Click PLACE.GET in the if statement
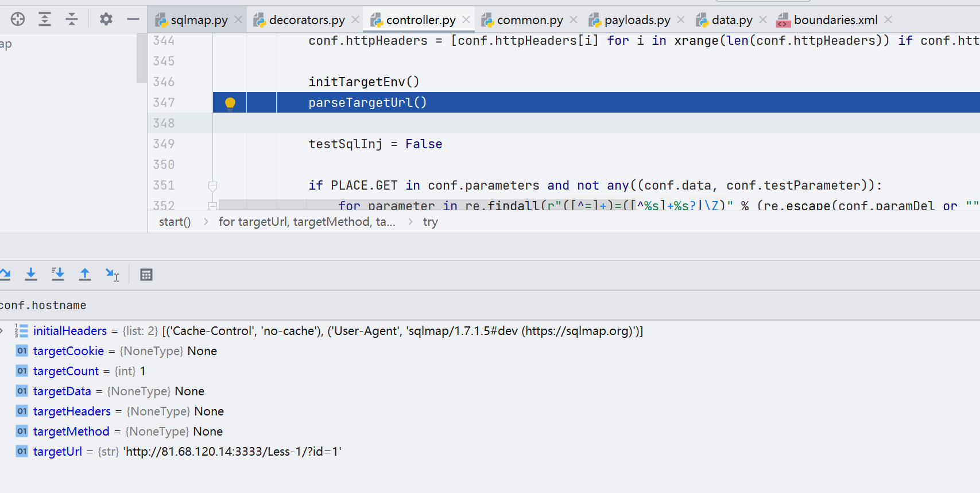The height and width of the screenshot is (493, 980). point(364,186)
